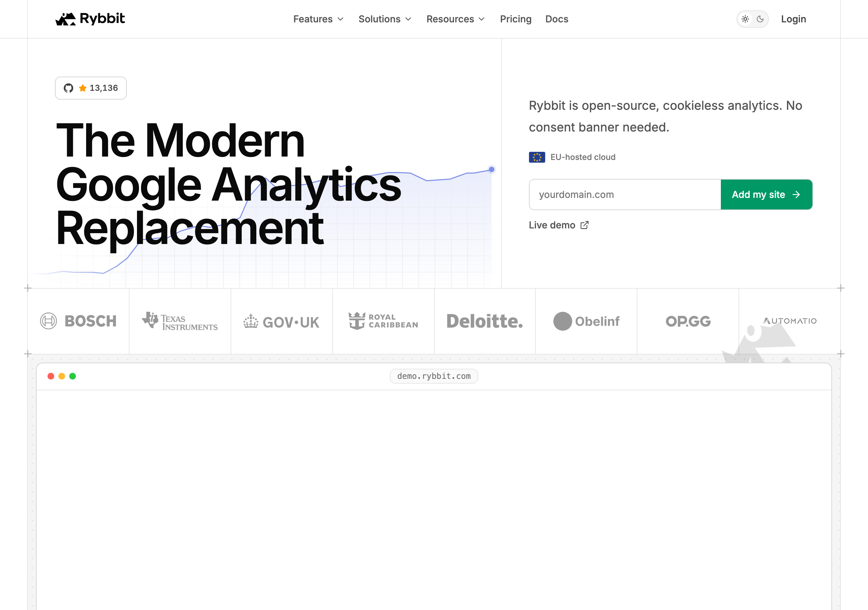868x610 pixels.
Task: Expand the Solutions dropdown menu
Action: click(385, 19)
